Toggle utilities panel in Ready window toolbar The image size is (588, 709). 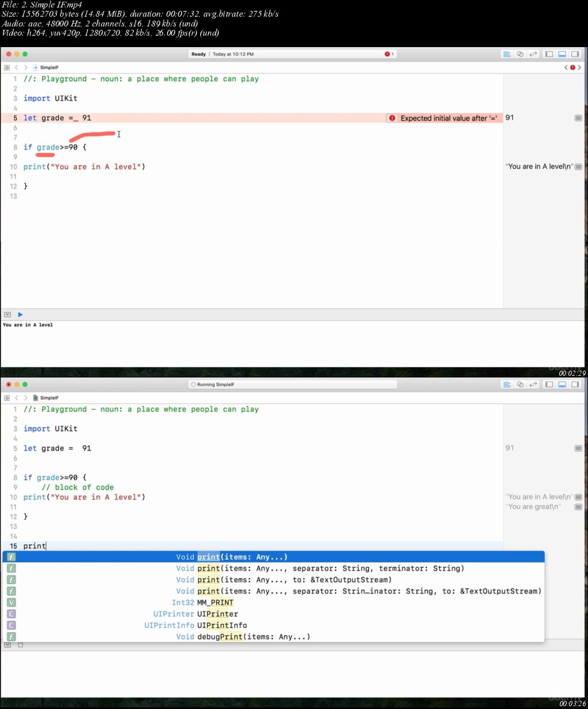point(575,54)
